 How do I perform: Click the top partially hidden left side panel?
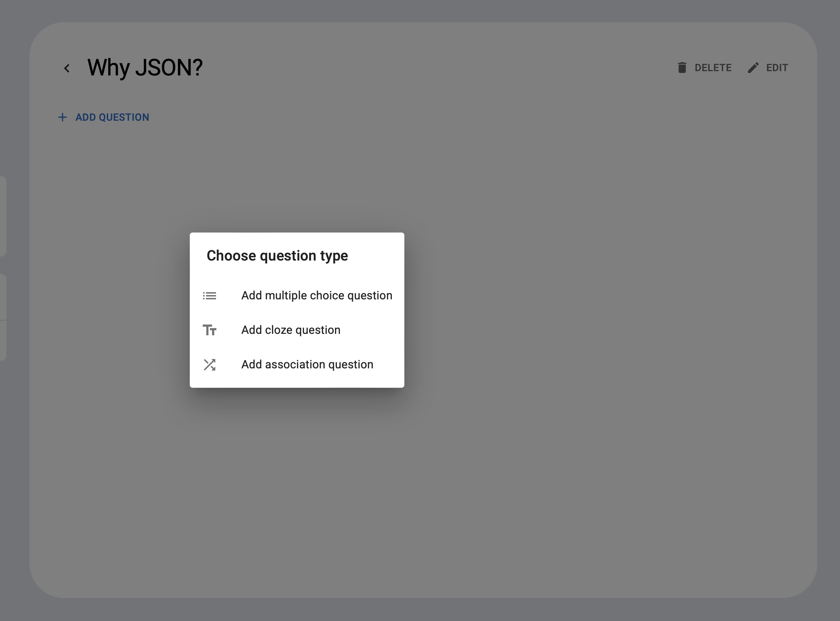click(x=3, y=216)
